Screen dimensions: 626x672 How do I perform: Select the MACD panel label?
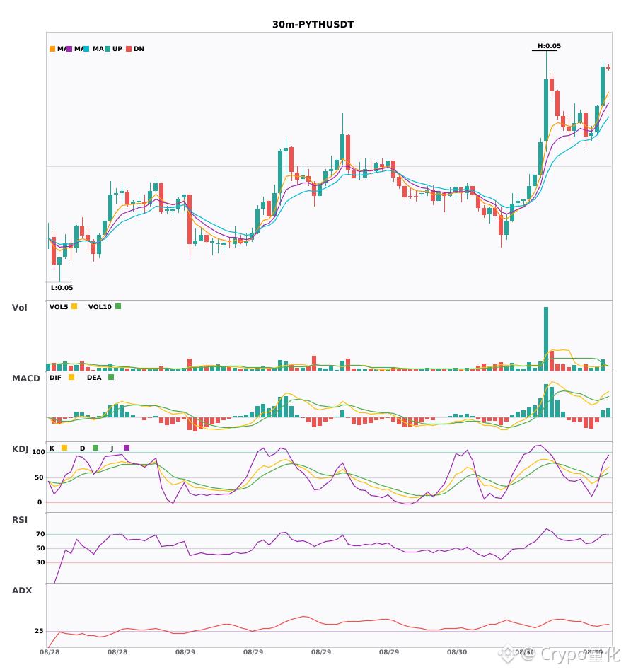point(26,378)
